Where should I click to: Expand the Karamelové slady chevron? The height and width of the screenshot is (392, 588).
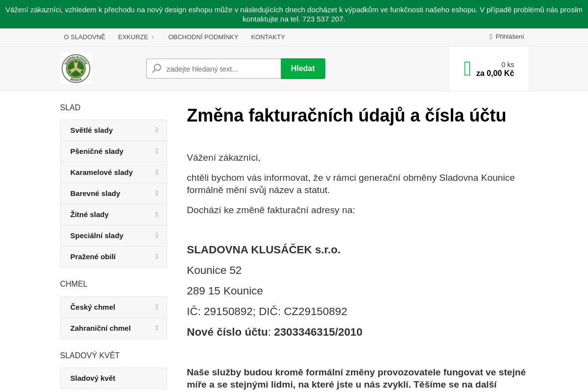point(156,172)
